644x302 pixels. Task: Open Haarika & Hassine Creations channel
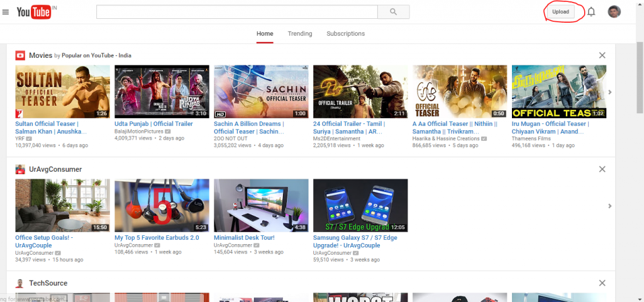(446, 139)
